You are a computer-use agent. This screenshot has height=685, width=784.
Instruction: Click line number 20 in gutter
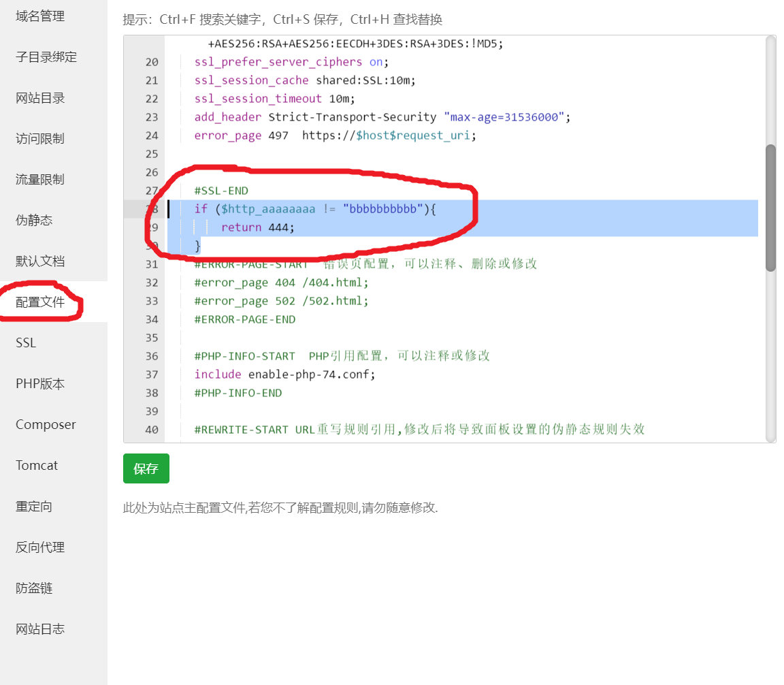click(152, 62)
